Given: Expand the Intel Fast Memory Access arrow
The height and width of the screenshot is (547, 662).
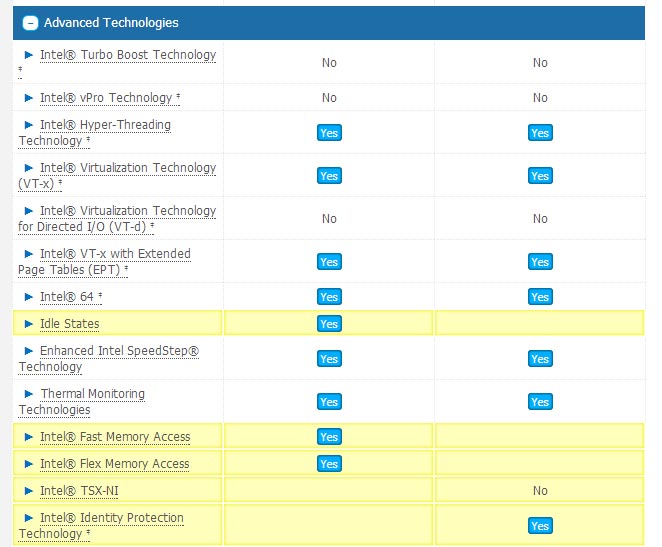Looking at the screenshot, I should (28, 437).
